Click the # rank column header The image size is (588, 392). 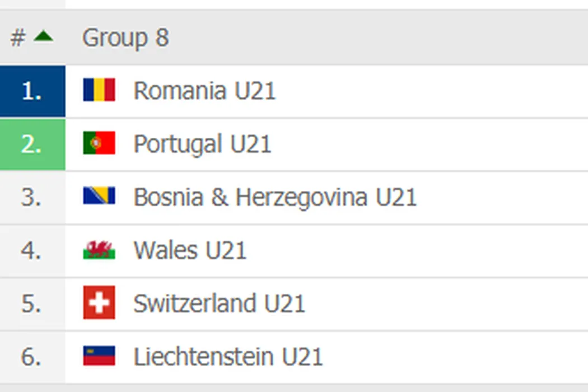coord(18,38)
